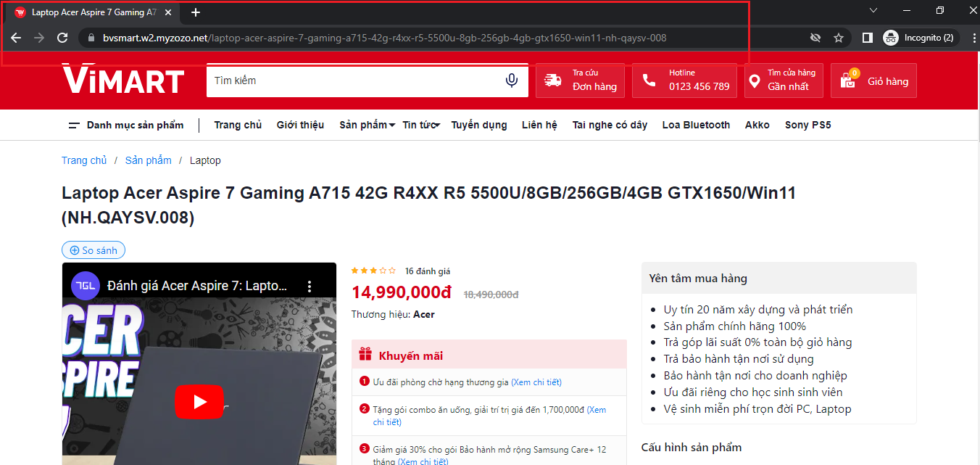
Task: Click the struck-through 18,490,000đ old price
Action: point(491,295)
